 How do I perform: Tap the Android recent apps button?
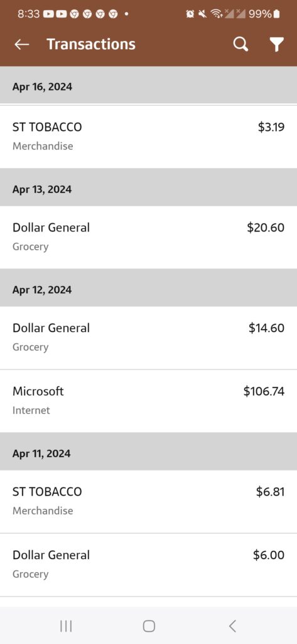click(66, 626)
